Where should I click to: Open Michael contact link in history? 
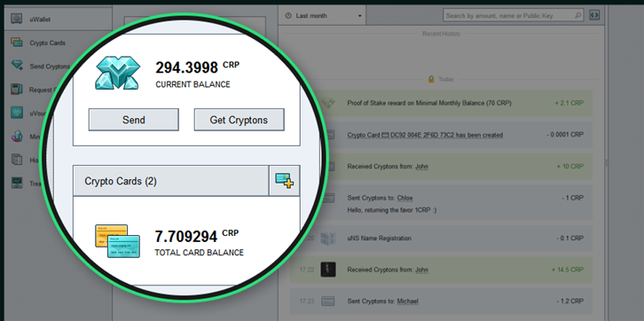[x=408, y=301]
